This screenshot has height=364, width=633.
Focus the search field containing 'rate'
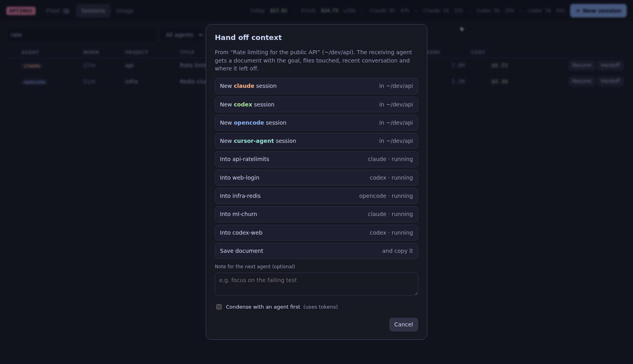click(81, 35)
